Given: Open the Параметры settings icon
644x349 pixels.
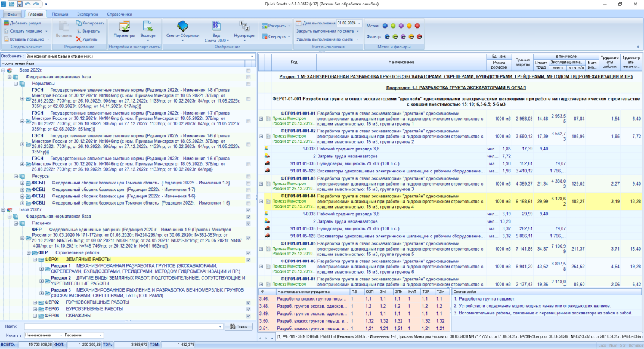Looking at the screenshot, I should (124, 26).
